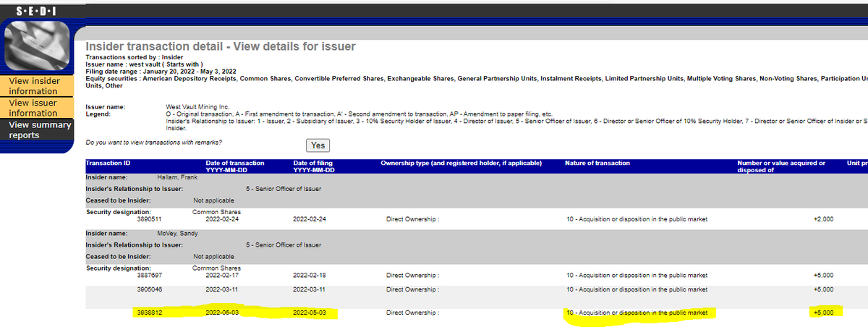Click the filing date range line
Viewport: 868px width, 327px height.
161,72
